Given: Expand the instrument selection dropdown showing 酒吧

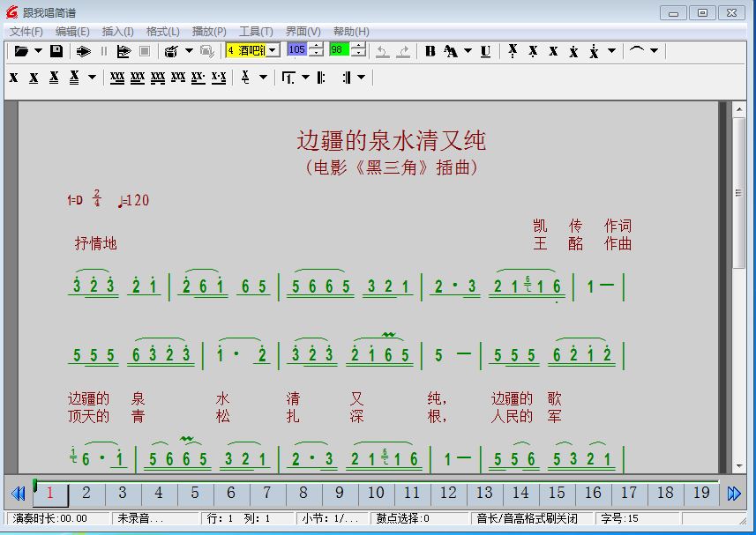Looking at the screenshot, I should tap(270, 50).
